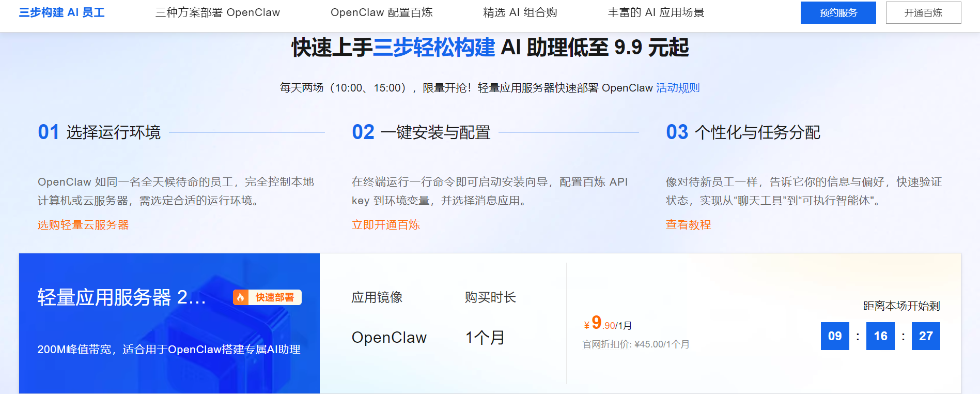980x394 pixels.
Task: Follow the 选购轻量云服务器 link
Action: [x=83, y=225]
